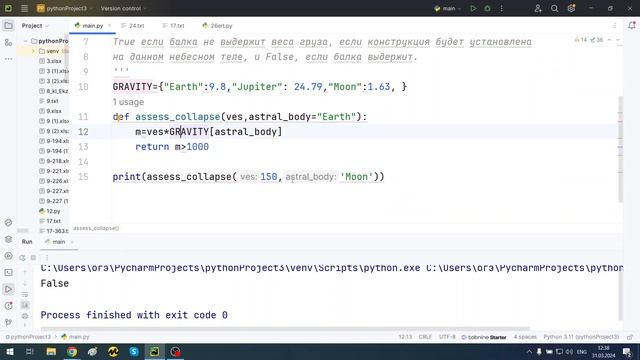
Task: Open Chrome from the taskbar
Action: click(x=72, y=351)
